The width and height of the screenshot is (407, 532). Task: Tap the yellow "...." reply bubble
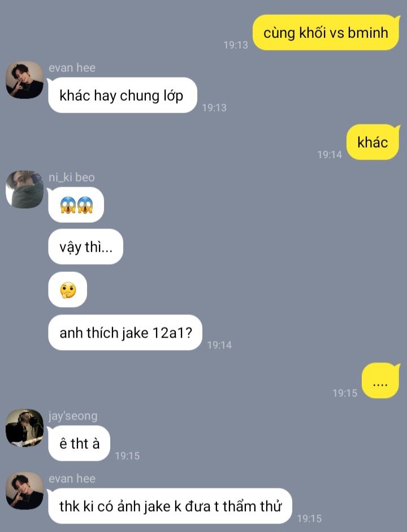click(x=380, y=380)
